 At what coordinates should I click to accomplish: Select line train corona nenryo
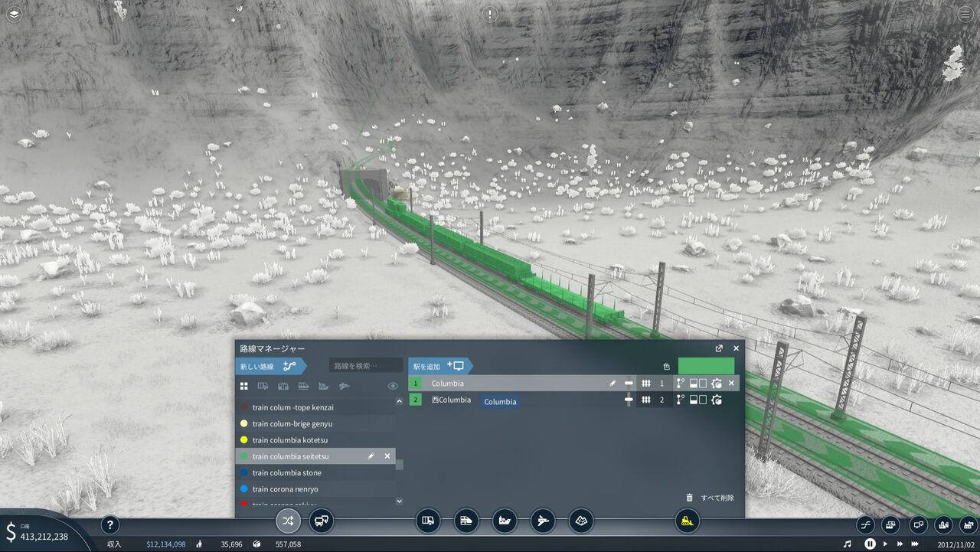[315, 488]
